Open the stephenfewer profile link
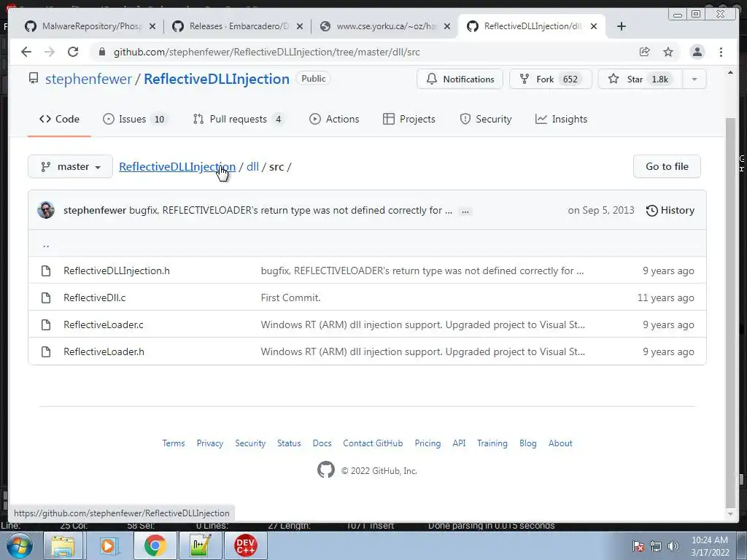 [88, 79]
